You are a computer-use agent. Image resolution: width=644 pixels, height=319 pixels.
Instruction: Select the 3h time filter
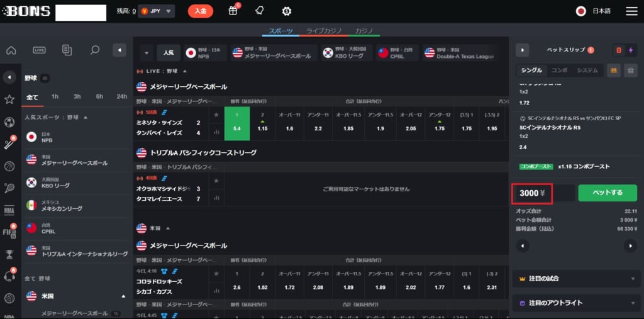pyautogui.click(x=77, y=96)
